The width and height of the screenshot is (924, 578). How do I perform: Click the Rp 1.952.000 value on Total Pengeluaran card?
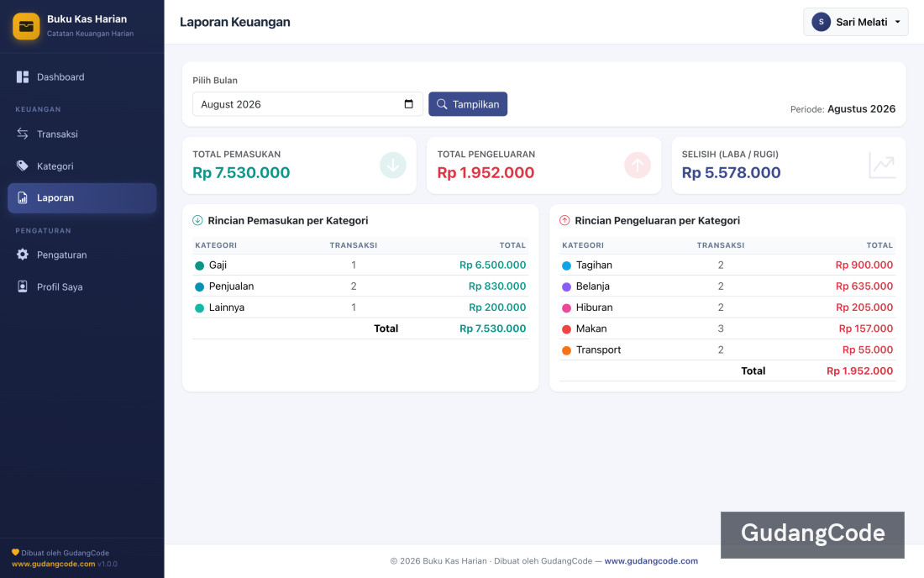[x=486, y=172]
